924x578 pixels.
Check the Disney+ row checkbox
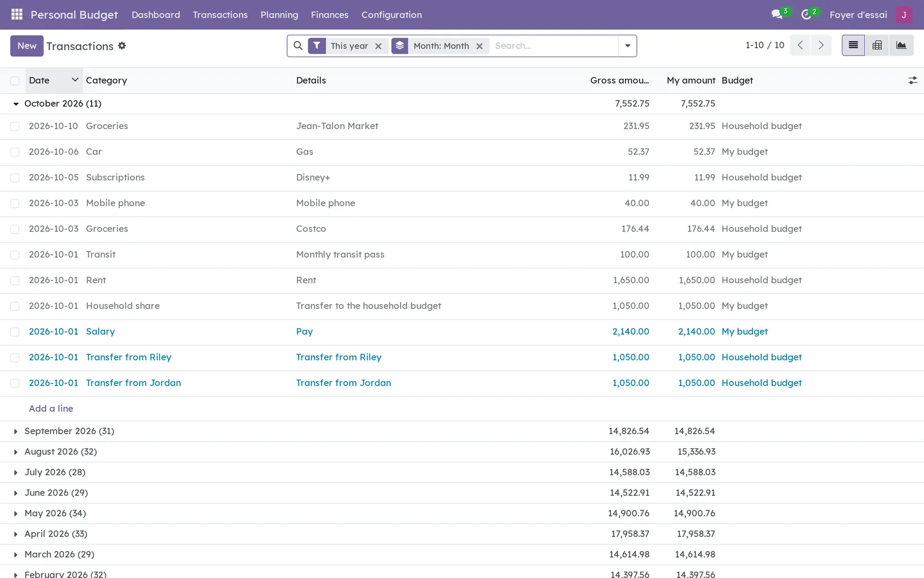pyautogui.click(x=15, y=178)
